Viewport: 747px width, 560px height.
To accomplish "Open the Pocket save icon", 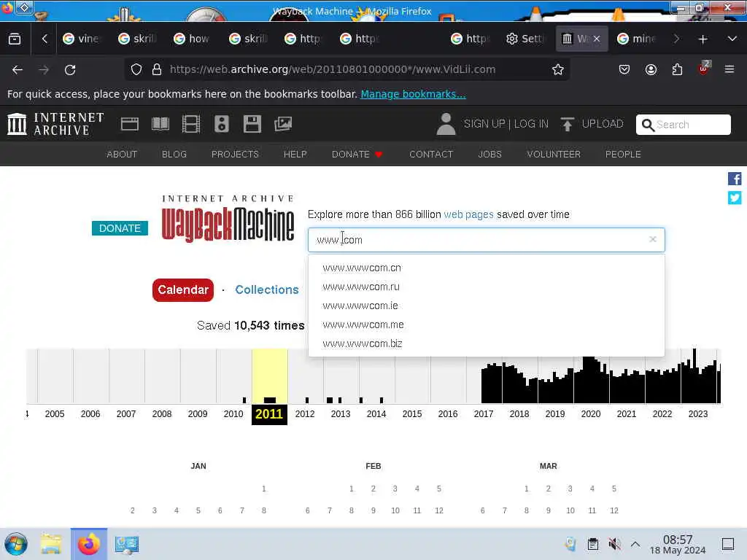I will [x=624, y=69].
